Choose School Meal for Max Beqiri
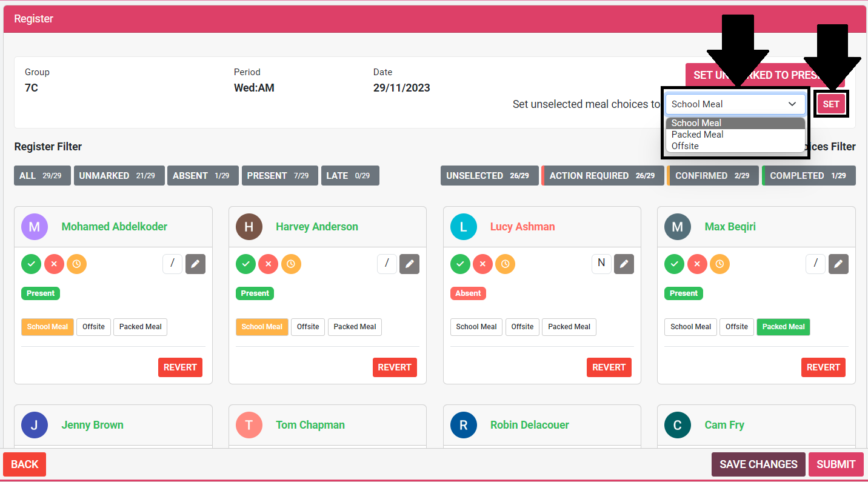This screenshot has width=868, height=482. tap(690, 327)
